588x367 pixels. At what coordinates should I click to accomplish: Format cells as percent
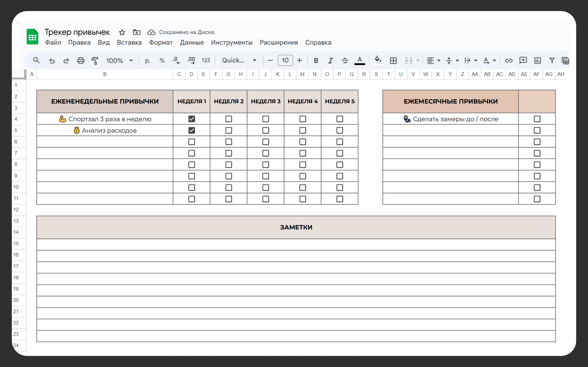[162, 60]
